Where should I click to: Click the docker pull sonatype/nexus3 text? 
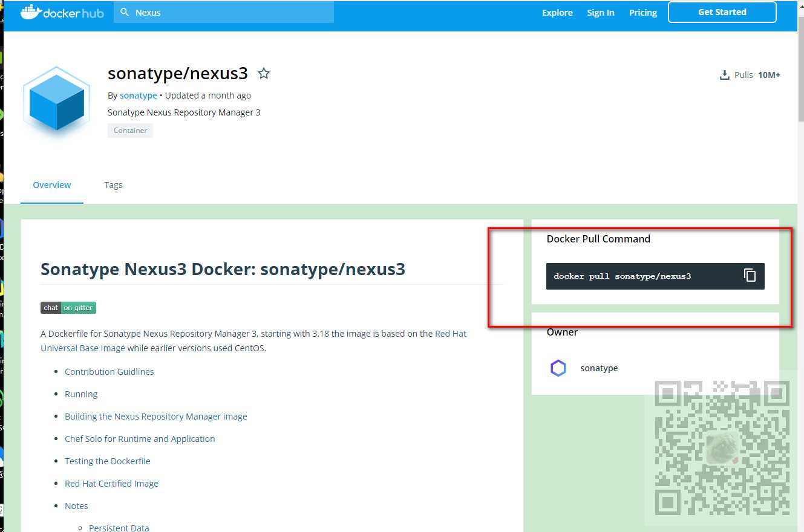[x=622, y=276]
